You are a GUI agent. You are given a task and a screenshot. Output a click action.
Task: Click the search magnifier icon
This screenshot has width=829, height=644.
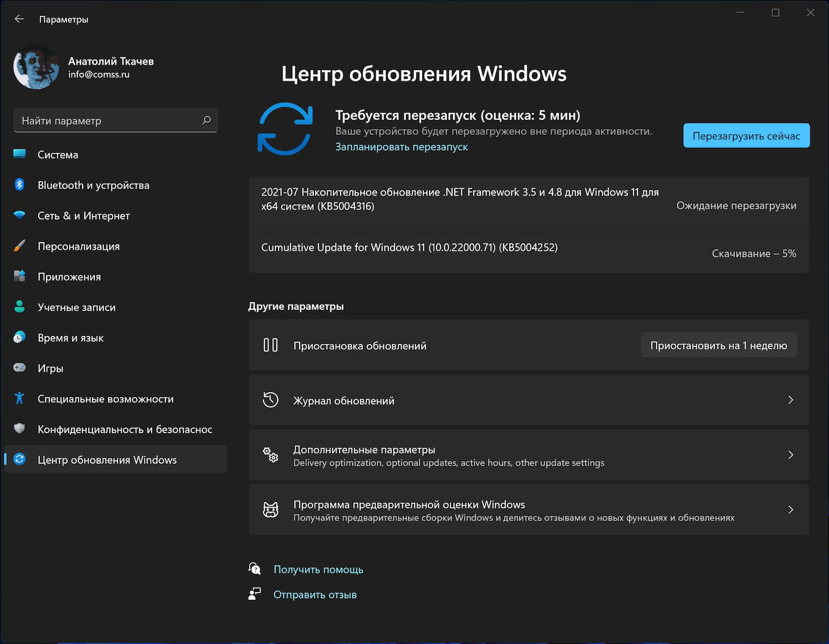pyautogui.click(x=207, y=120)
